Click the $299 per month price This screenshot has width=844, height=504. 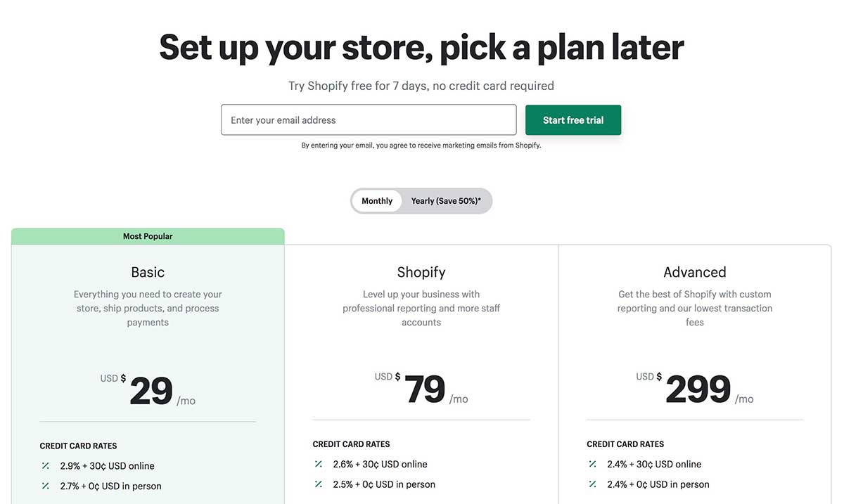point(698,390)
